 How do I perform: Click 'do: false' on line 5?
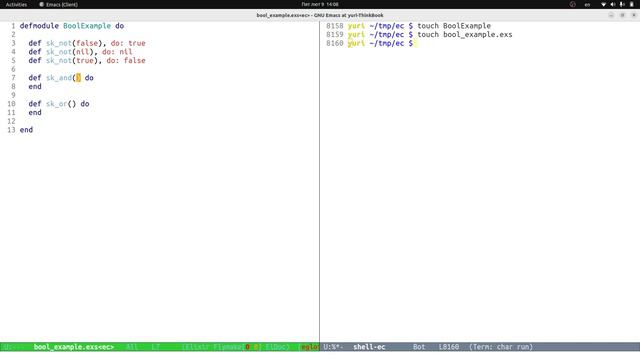(126, 60)
